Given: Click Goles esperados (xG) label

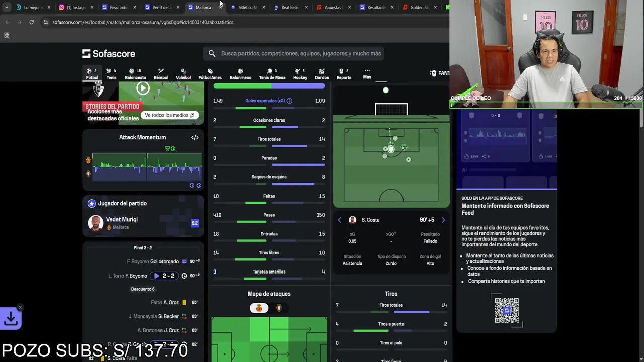Looking at the screenshot, I should pyautogui.click(x=265, y=101).
